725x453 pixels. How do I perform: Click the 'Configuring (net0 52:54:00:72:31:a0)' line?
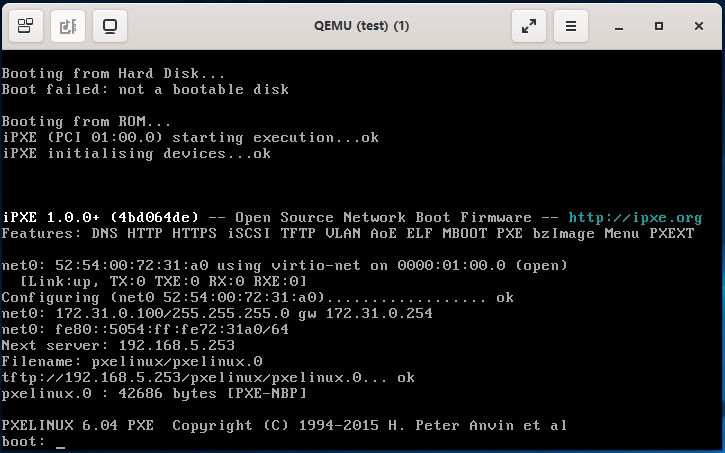click(257, 297)
